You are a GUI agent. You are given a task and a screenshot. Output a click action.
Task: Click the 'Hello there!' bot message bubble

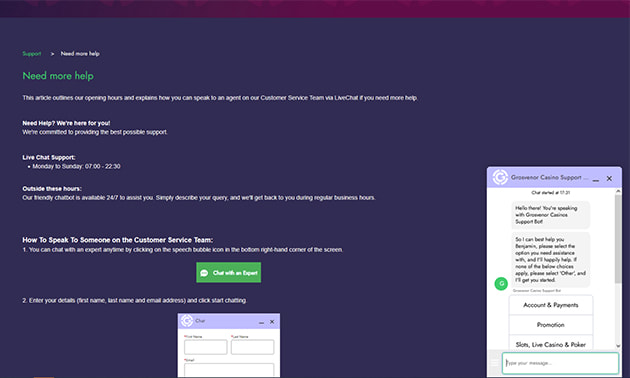551,215
